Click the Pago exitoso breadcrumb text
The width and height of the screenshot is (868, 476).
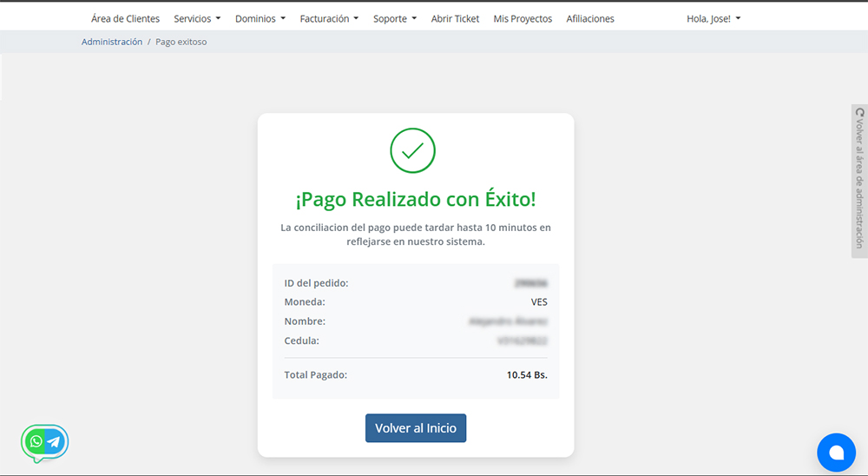coord(181,42)
